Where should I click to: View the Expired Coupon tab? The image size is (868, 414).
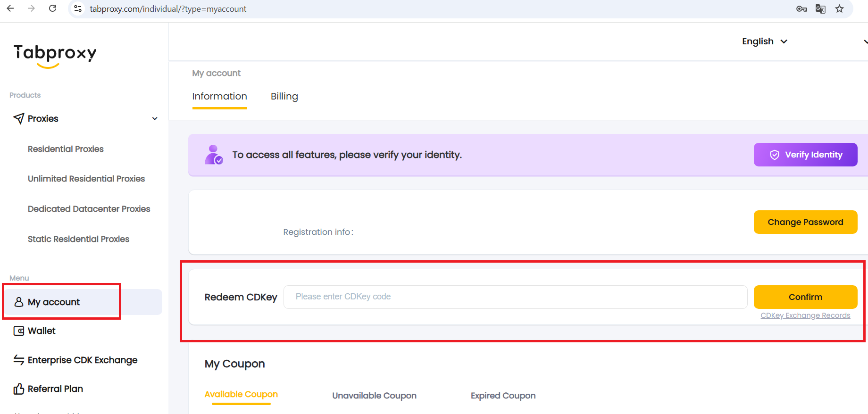click(503, 396)
